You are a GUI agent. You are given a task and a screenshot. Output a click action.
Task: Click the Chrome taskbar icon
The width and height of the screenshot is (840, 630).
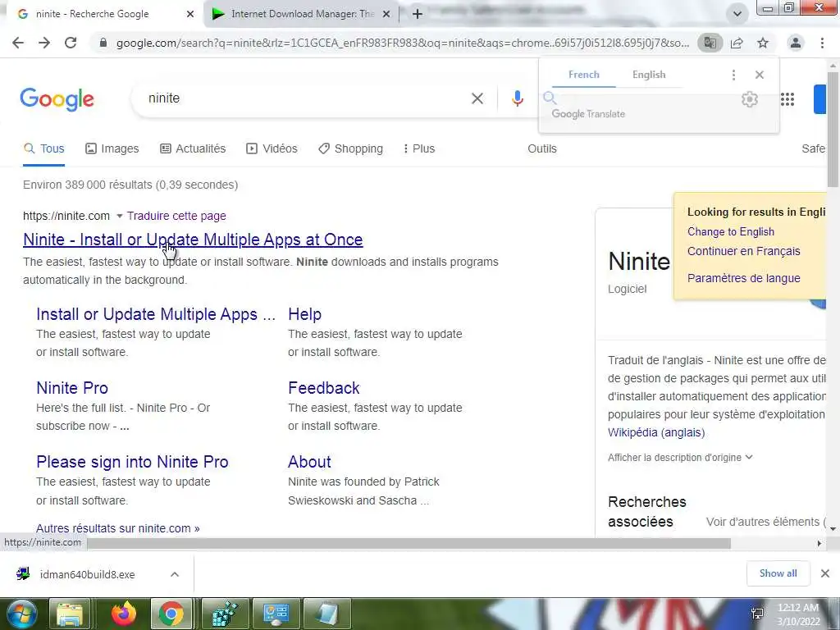click(171, 614)
